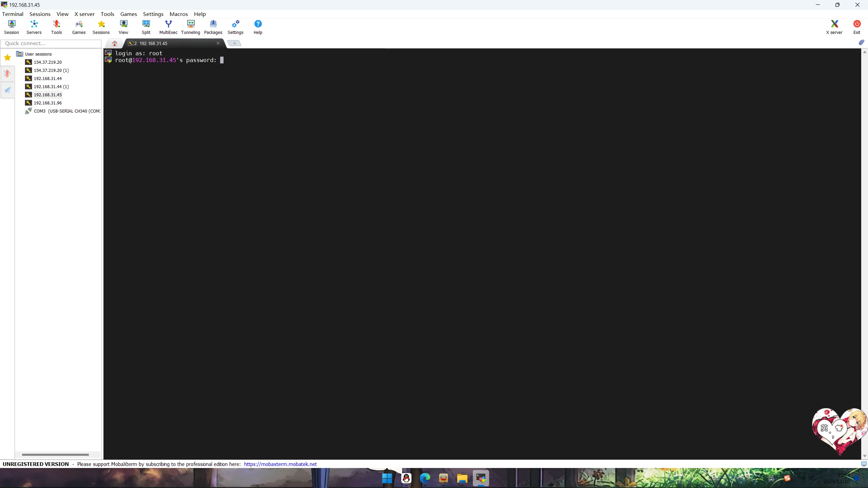Switch to the Macros sidebar tab
The image size is (868, 488).
pos(7,90)
